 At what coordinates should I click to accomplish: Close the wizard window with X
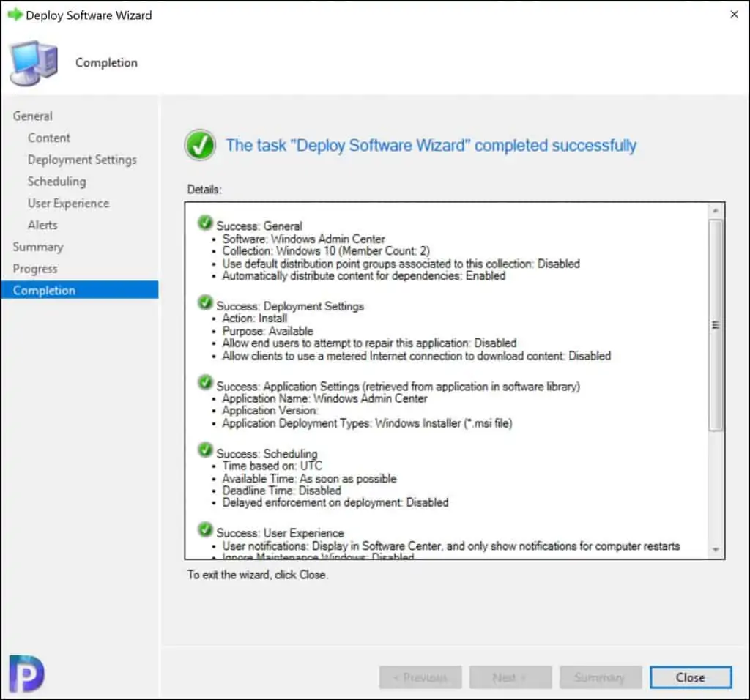tap(734, 15)
